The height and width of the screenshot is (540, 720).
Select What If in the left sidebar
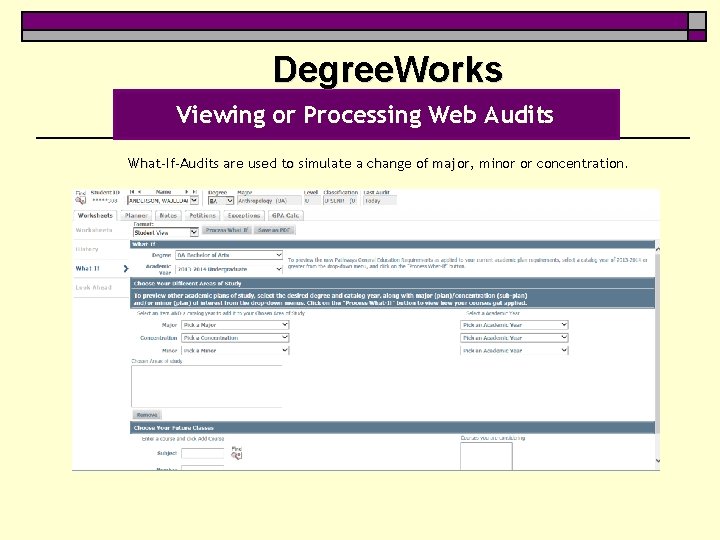click(88, 269)
